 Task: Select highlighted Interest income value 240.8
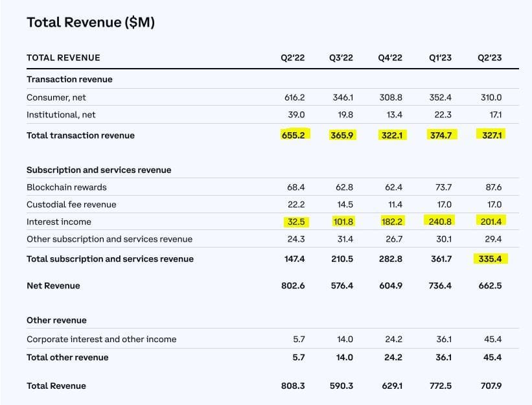pos(440,222)
